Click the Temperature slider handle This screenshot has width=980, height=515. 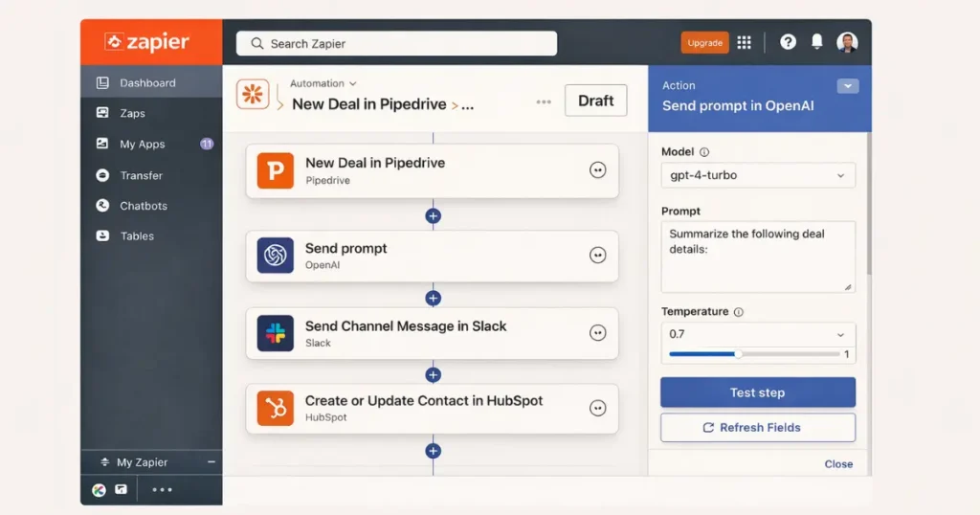click(738, 354)
